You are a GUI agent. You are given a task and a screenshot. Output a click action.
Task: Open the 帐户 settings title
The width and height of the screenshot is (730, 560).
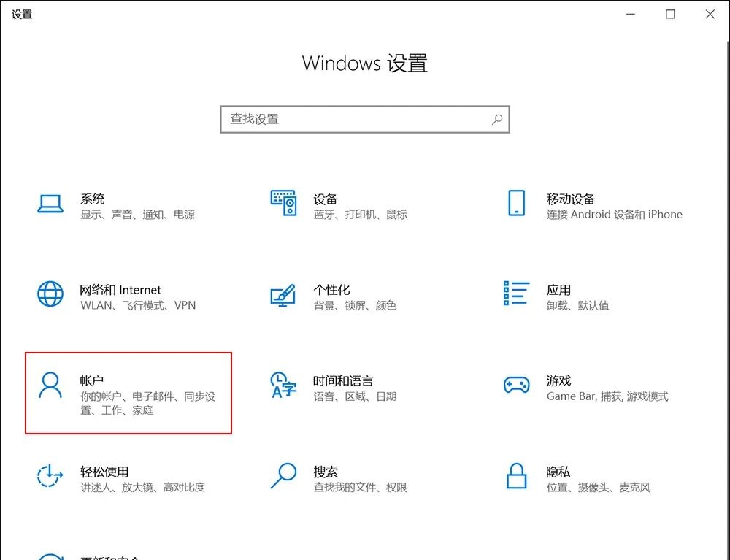92,381
